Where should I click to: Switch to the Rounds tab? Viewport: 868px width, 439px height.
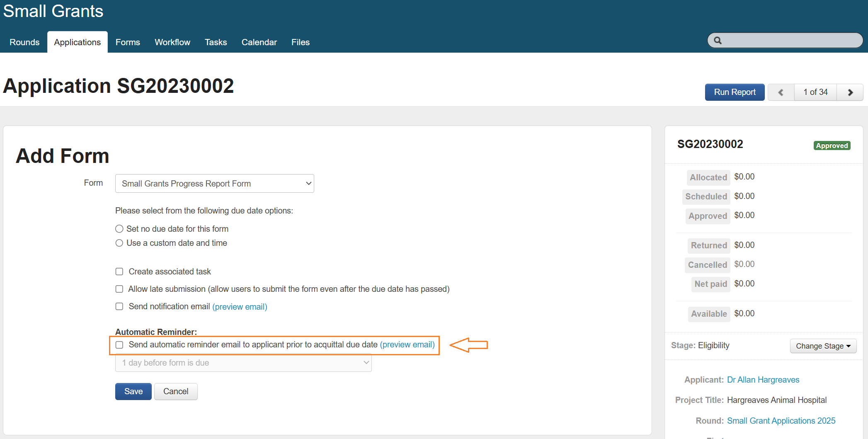(24, 42)
